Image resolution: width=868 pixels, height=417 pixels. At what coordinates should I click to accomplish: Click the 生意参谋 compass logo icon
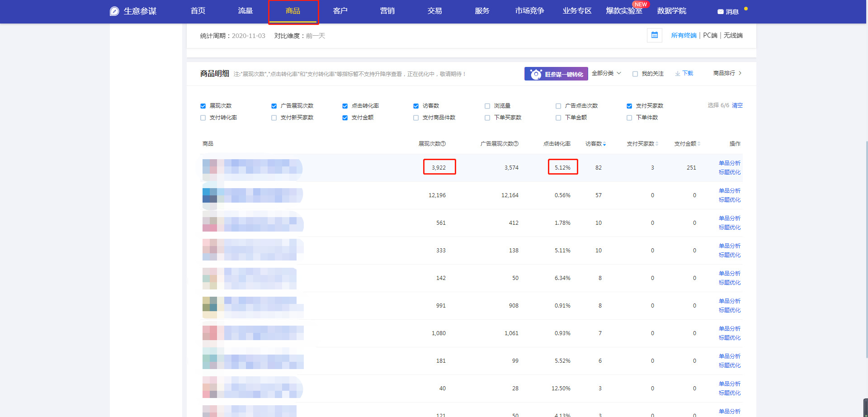(114, 11)
